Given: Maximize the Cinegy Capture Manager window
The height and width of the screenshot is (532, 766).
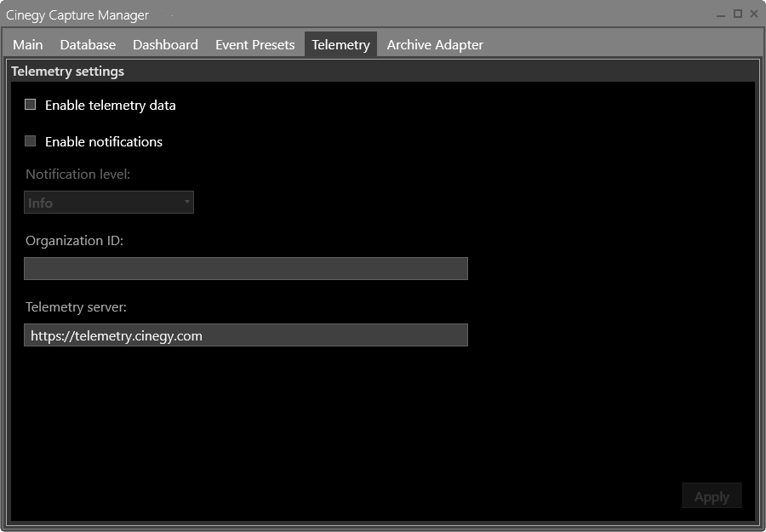Looking at the screenshot, I should 737,14.
